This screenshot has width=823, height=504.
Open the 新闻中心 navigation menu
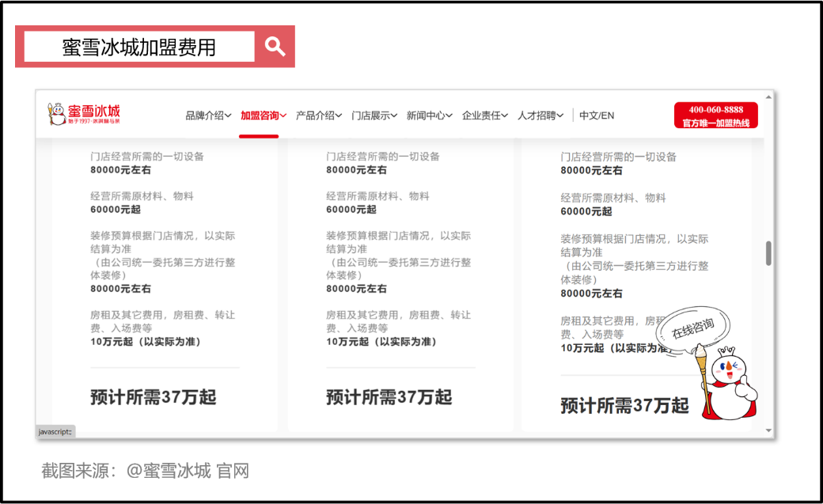pos(430,116)
